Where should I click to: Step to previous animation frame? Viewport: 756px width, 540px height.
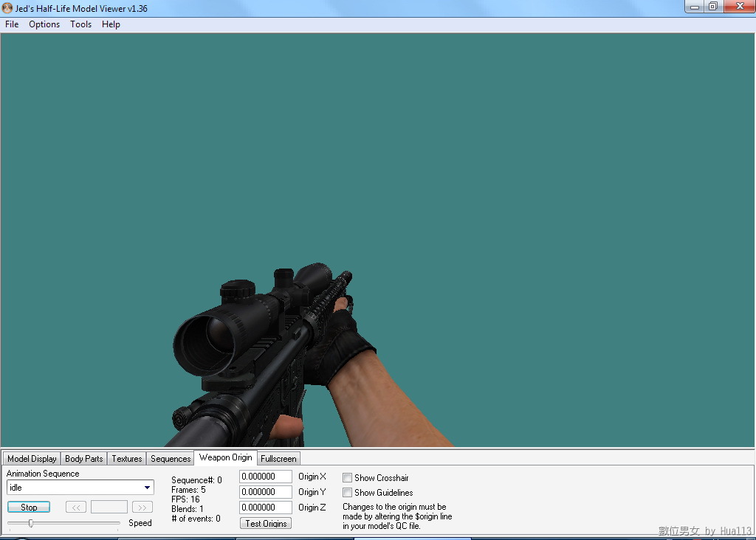tap(76, 508)
